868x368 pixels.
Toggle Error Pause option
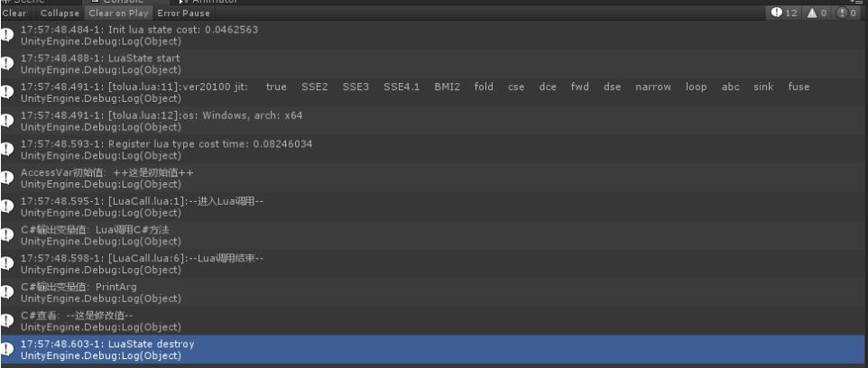pyautogui.click(x=183, y=13)
